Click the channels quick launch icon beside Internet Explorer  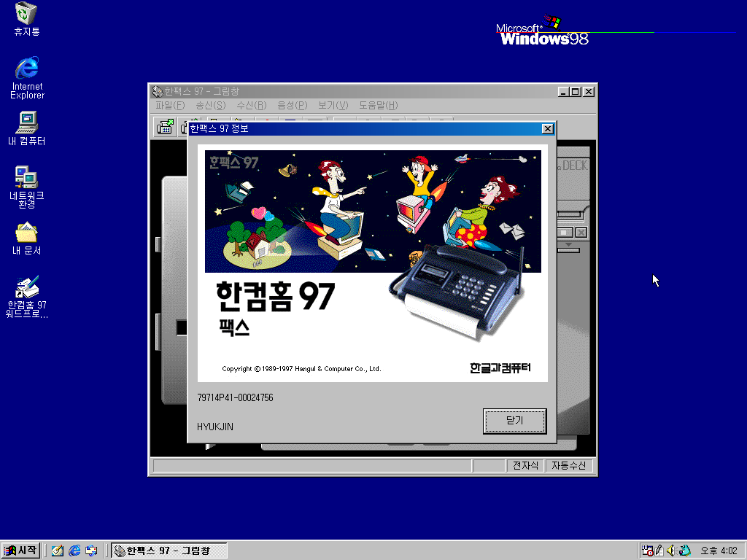click(x=91, y=551)
